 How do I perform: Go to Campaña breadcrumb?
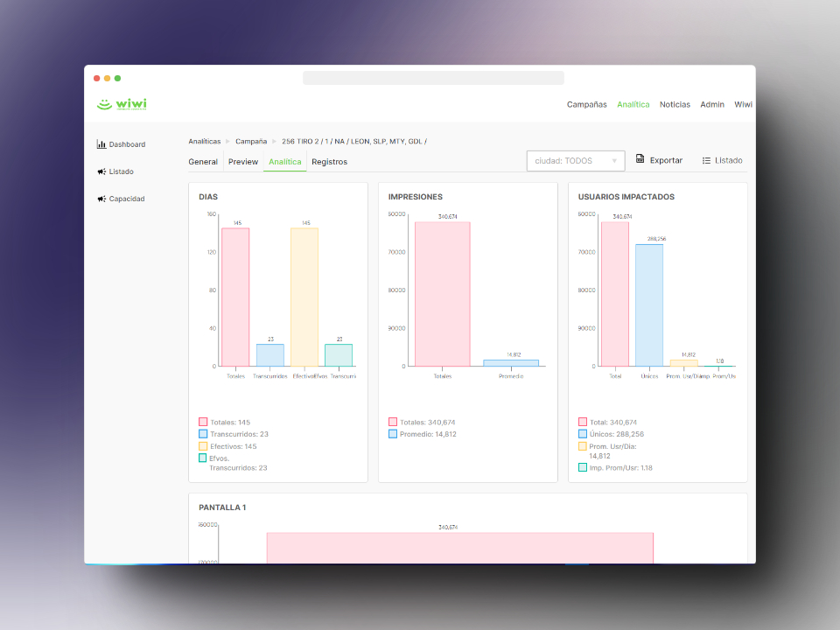click(251, 142)
